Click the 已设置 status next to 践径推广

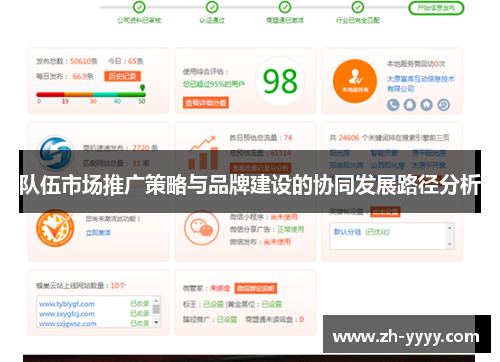pyautogui.click(x=227, y=319)
